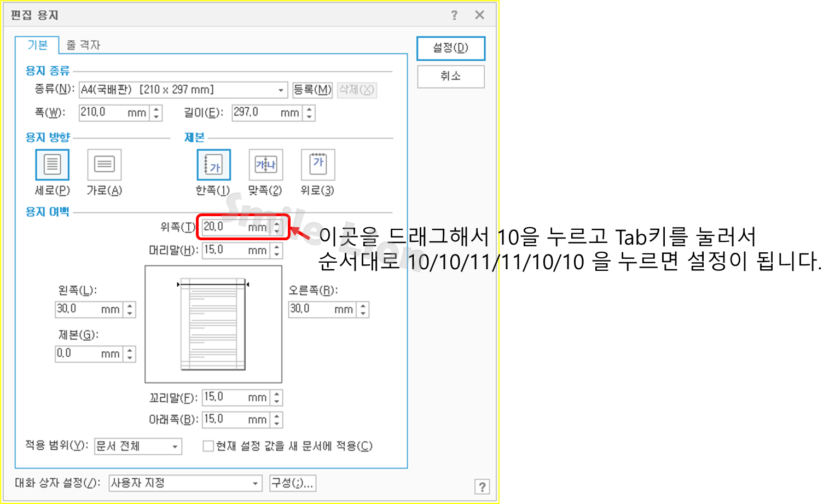The height and width of the screenshot is (504, 835).
Task: Click the 폭(W) width spinner arrows
Action: pyautogui.click(x=156, y=113)
